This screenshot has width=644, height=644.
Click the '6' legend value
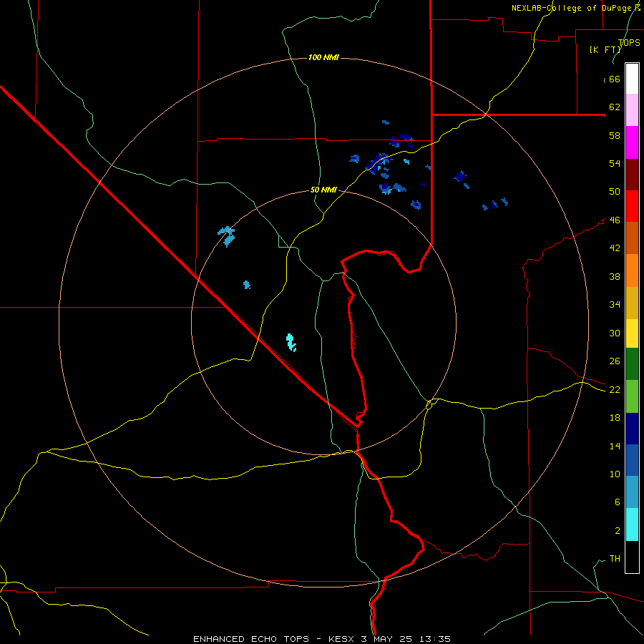click(x=617, y=502)
